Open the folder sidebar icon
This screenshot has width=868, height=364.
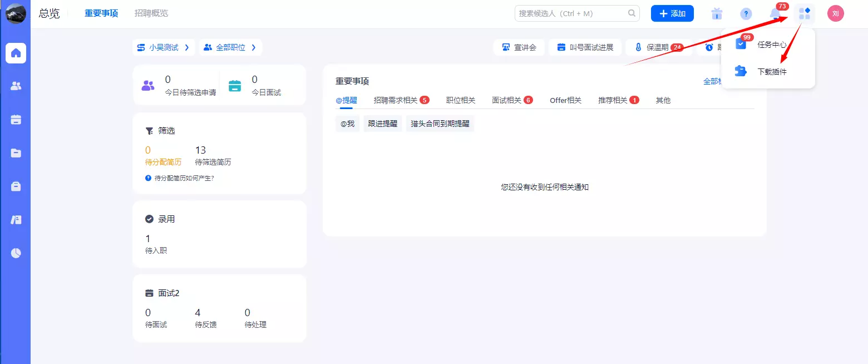16,153
